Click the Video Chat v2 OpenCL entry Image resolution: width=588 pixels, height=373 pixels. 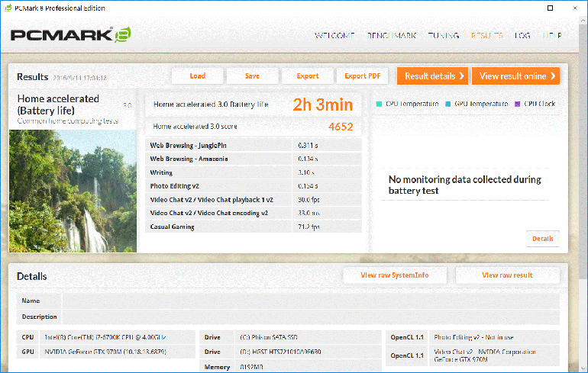484,355
